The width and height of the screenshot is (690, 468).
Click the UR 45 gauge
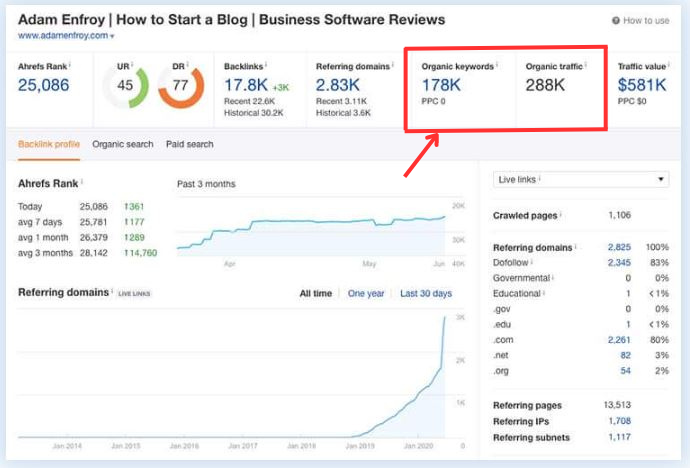126,86
